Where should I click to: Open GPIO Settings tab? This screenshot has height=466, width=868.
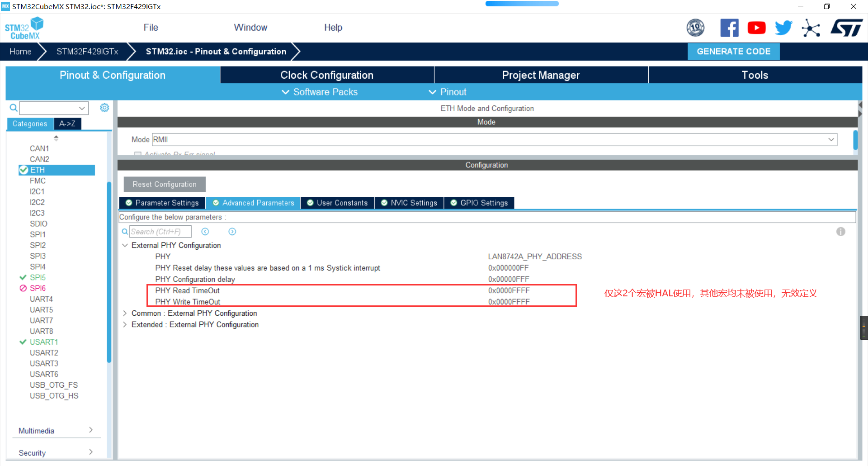pos(479,203)
